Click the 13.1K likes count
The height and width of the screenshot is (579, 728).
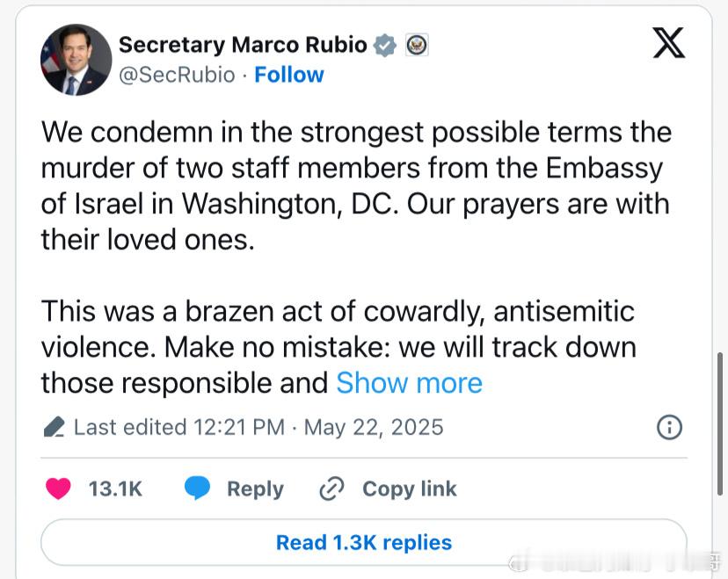(x=115, y=489)
